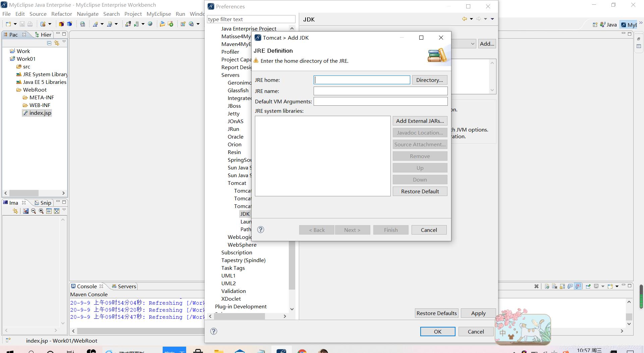This screenshot has height=353, width=644.
Task: Click the Open Type folder toolbar icon
Action: click(x=162, y=24)
